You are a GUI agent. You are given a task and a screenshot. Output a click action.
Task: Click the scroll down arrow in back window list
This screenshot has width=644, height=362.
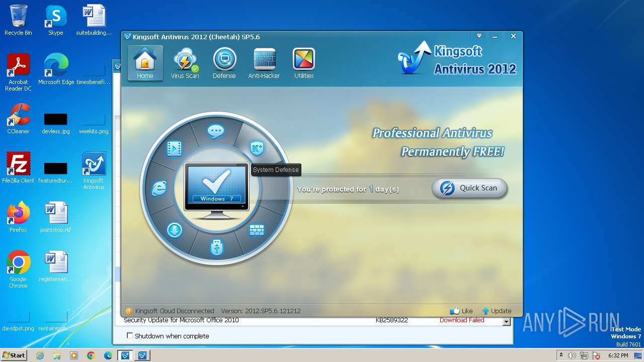(507, 322)
